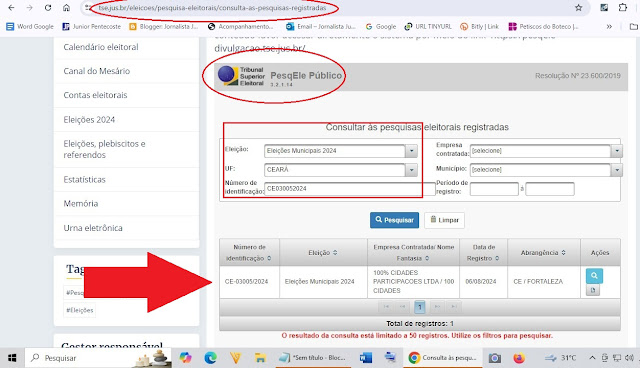Sort by Número de identificação column
The height and width of the screenshot is (368, 640).
tap(249, 253)
